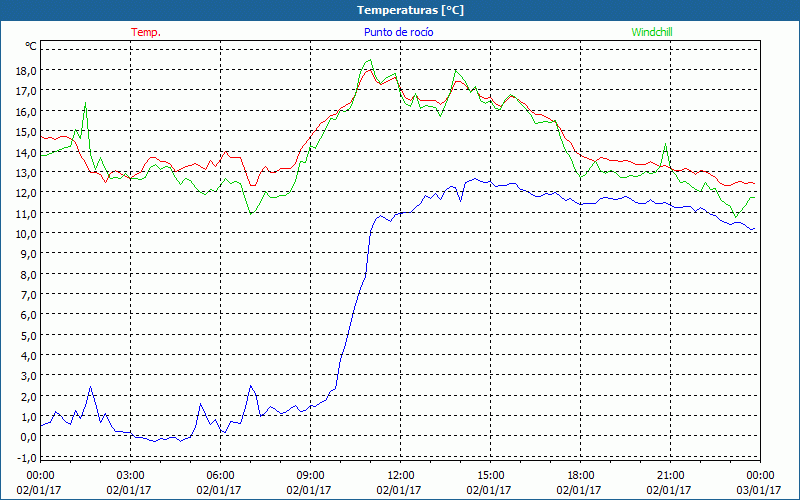Click the '18,0' y-axis value
The image size is (800, 500).
coord(27,70)
